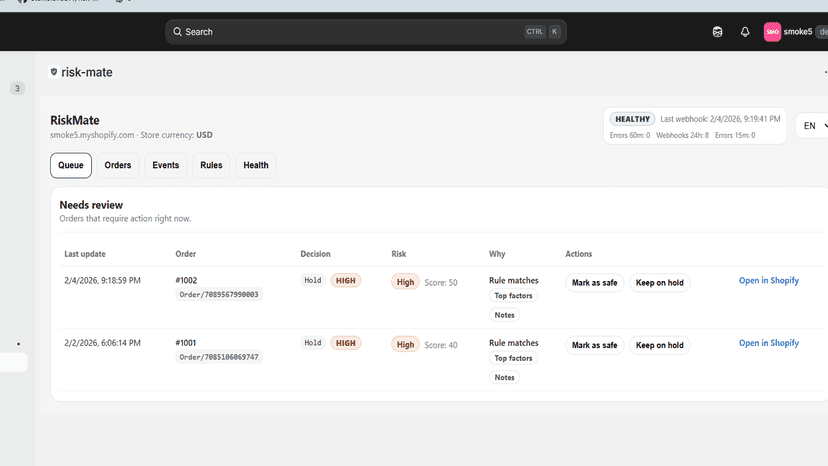Mark order #1002 as safe
The image size is (828, 466).
click(595, 283)
